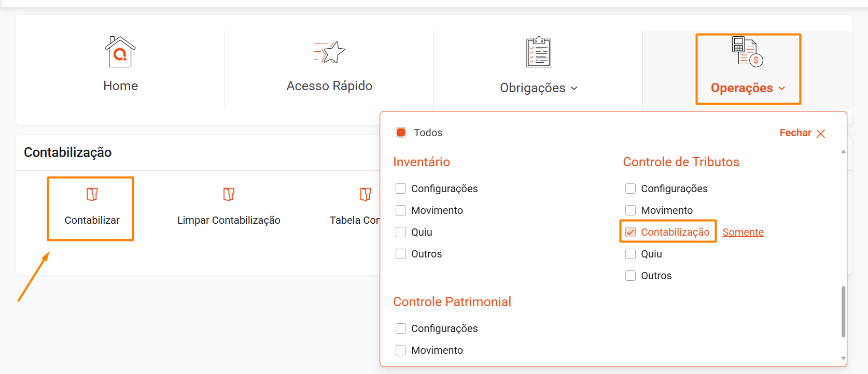Expand the Obrigações dropdown chevron
The image size is (868, 374).
(x=574, y=89)
